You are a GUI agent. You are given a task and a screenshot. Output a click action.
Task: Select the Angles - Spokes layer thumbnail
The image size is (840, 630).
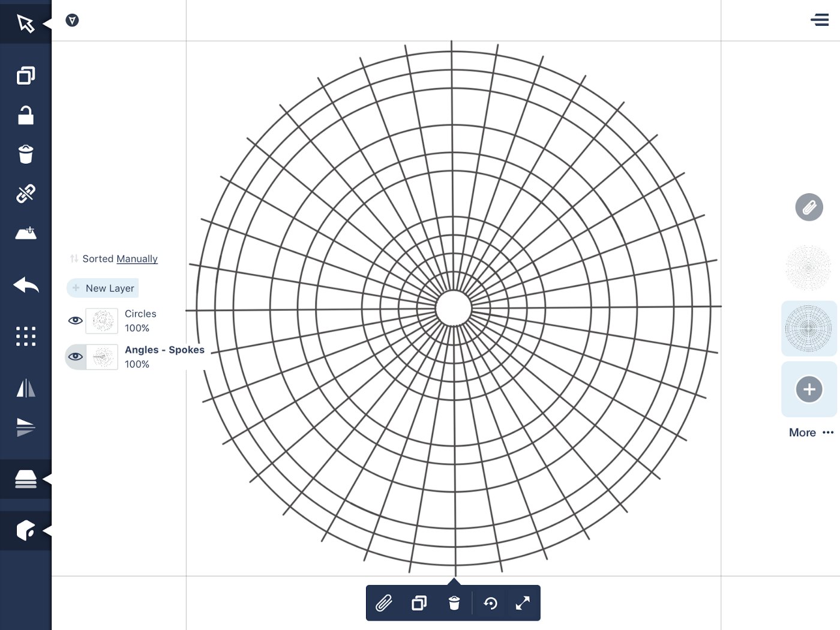[102, 357]
